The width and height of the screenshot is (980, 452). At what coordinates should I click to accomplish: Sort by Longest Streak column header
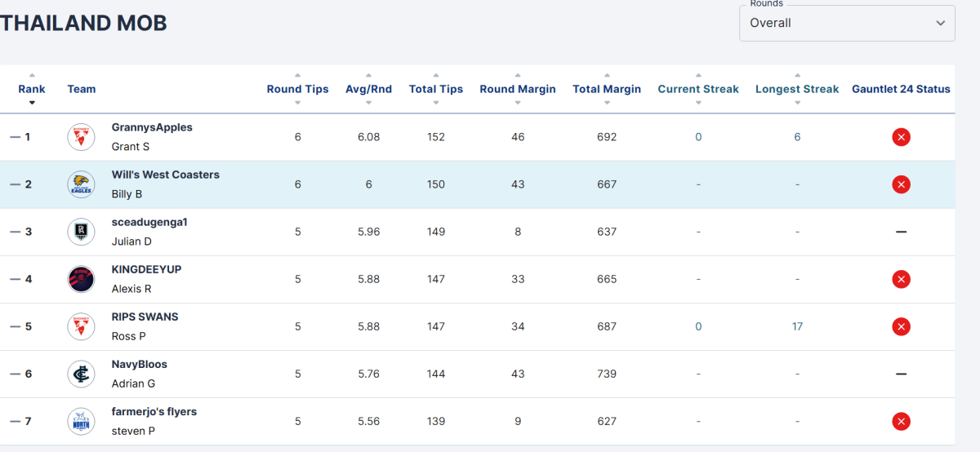(797, 89)
